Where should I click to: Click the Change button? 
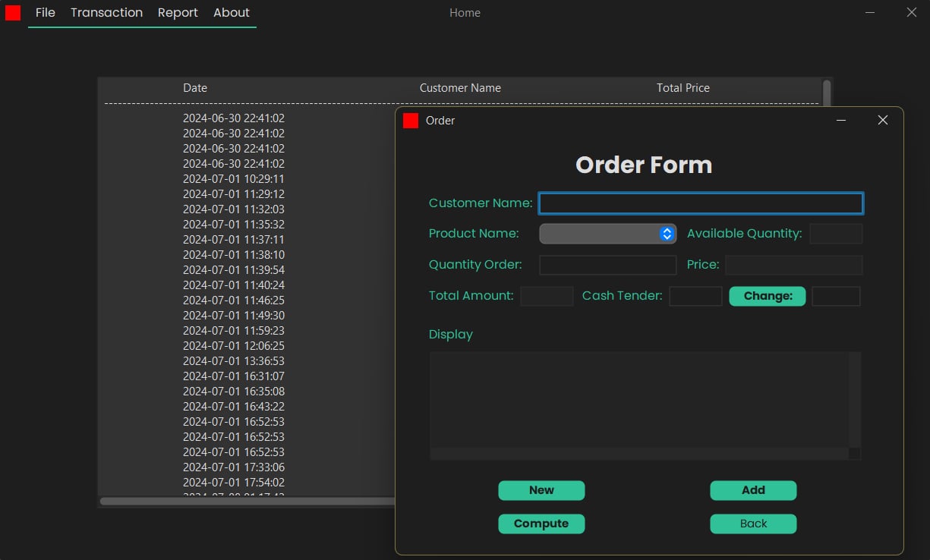tap(767, 296)
